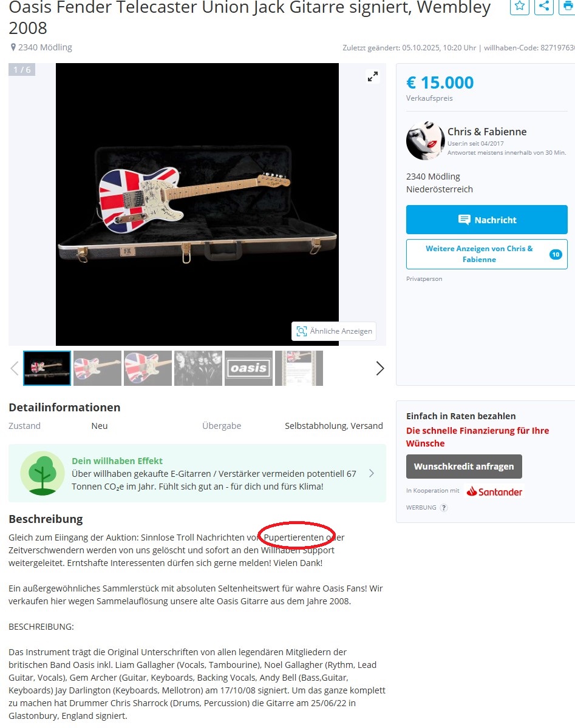575x728 pixels.
Task: Open the Chris & Fabienne seller name
Action: (487, 132)
